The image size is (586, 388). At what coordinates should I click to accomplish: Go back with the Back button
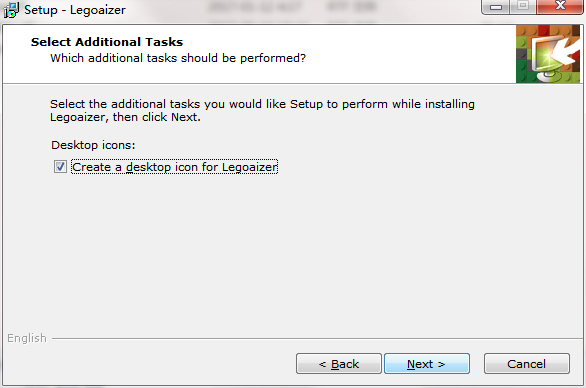(339, 363)
